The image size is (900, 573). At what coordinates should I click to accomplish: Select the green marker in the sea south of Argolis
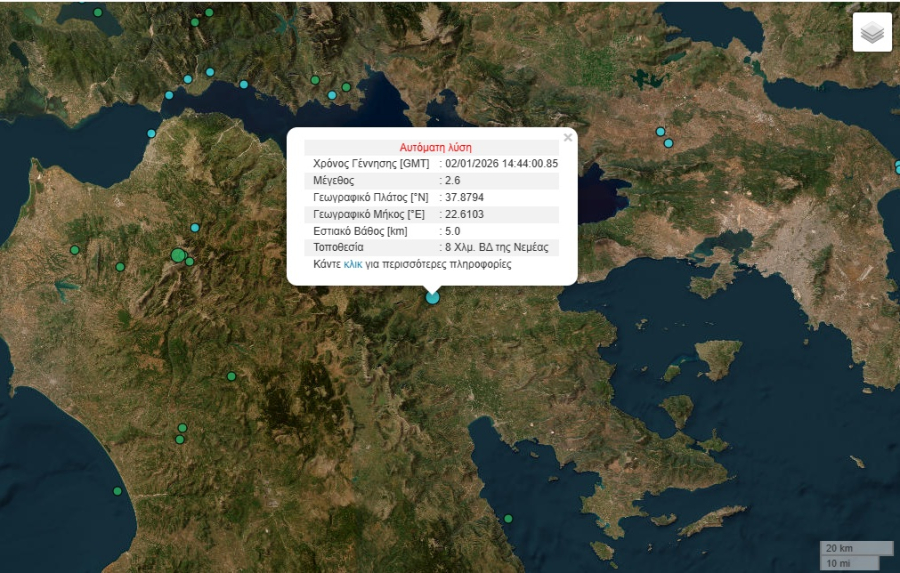click(x=508, y=518)
